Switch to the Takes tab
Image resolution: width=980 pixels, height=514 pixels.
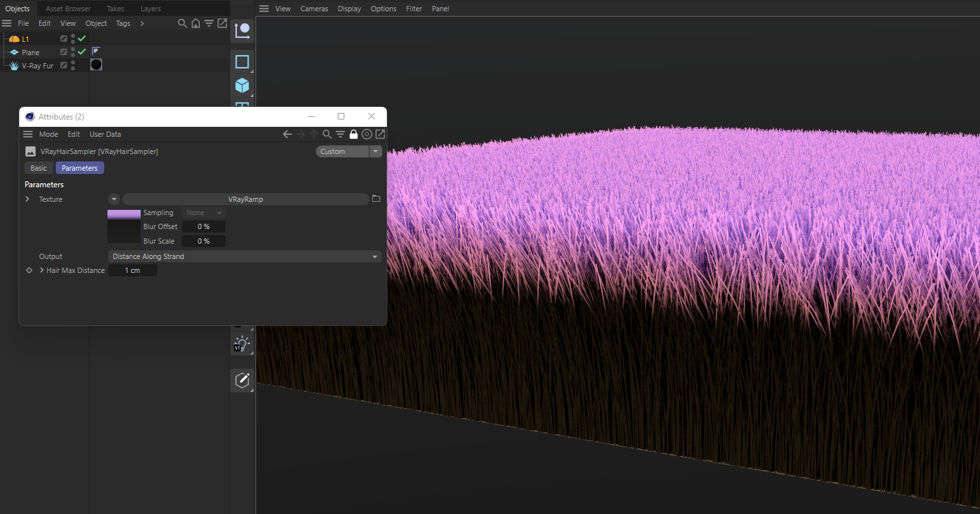(115, 9)
